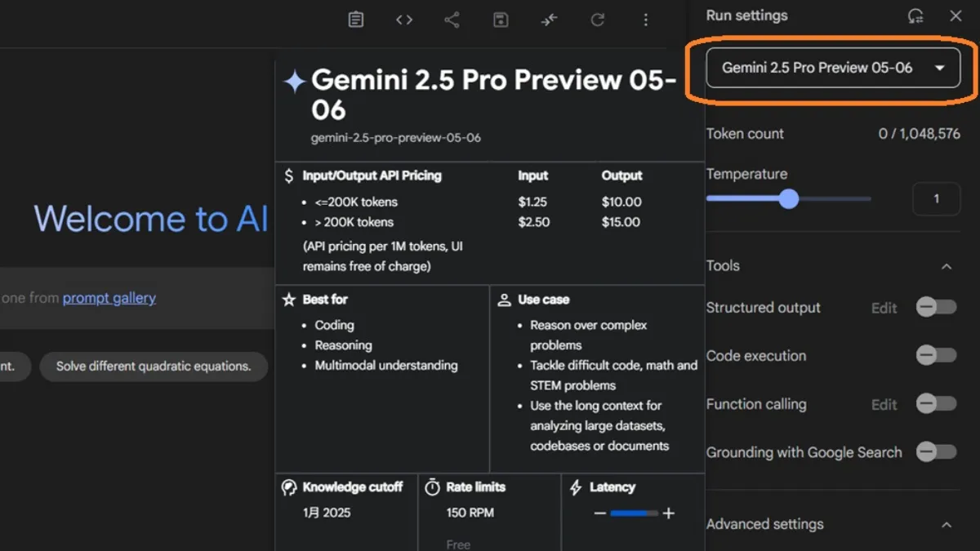
Task: Turn on the Function calling switch
Action: point(936,403)
